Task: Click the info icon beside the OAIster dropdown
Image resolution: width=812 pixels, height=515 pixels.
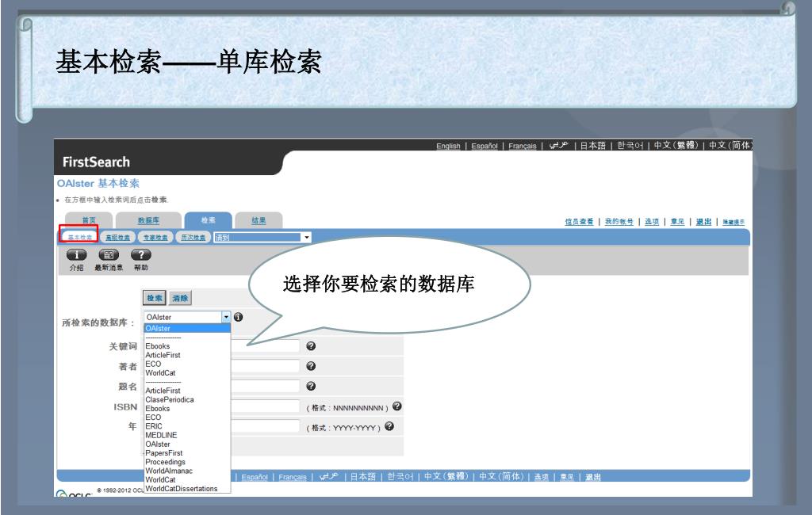Action: (x=238, y=317)
